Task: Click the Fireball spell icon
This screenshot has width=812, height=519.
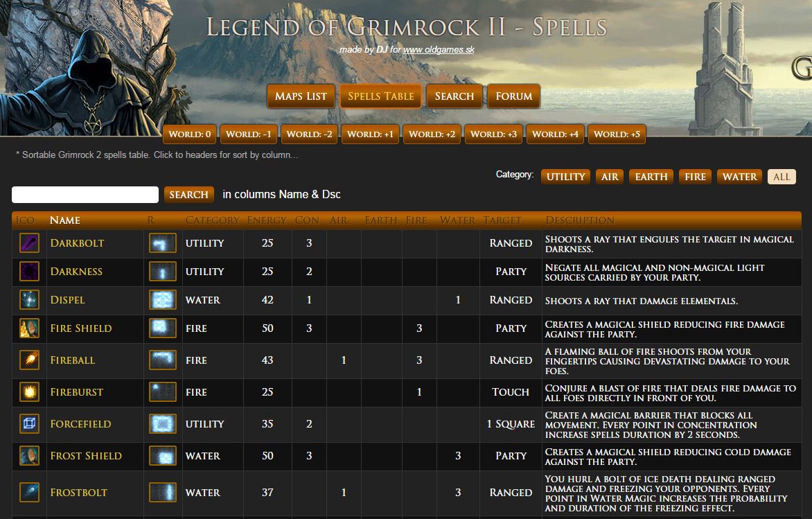Action: (x=30, y=360)
